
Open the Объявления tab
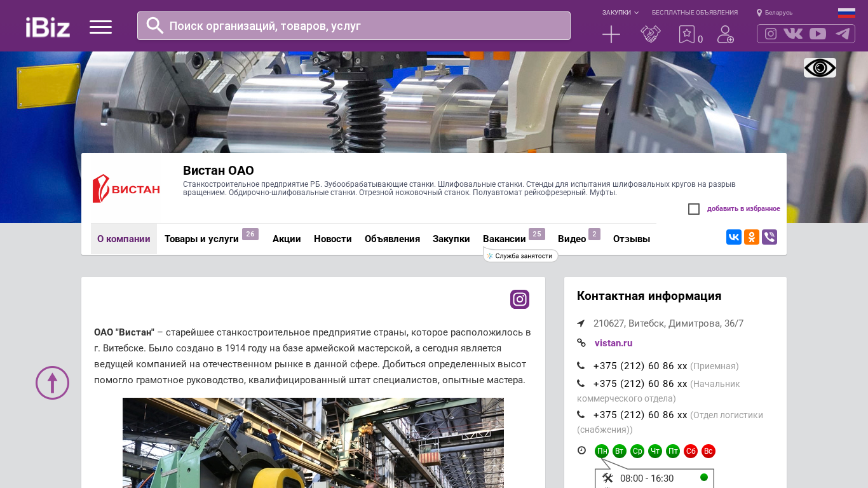pos(392,239)
